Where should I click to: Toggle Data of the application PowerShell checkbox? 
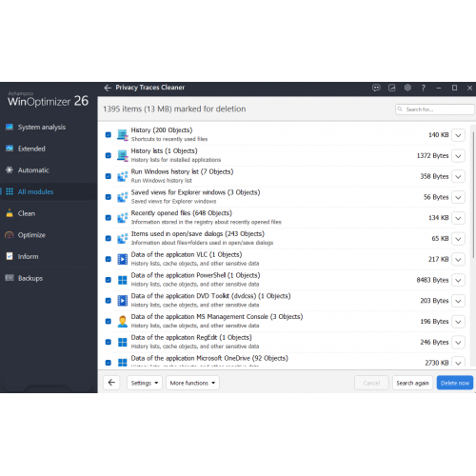(109, 280)
